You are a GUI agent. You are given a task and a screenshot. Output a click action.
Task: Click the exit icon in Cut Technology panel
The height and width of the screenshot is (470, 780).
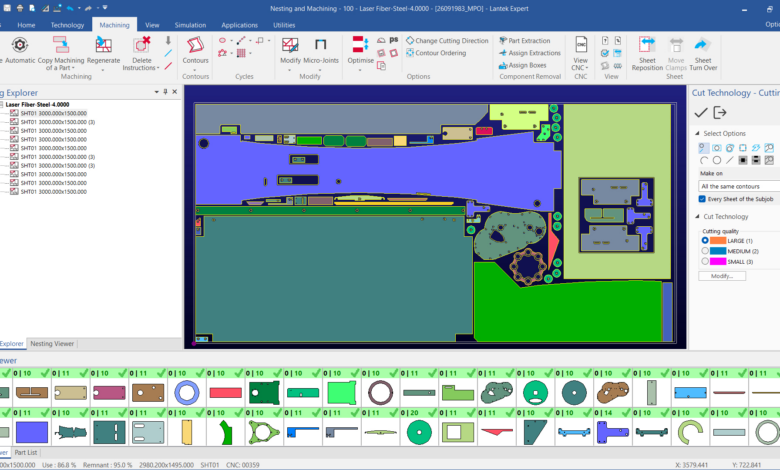tap(720, 112)
